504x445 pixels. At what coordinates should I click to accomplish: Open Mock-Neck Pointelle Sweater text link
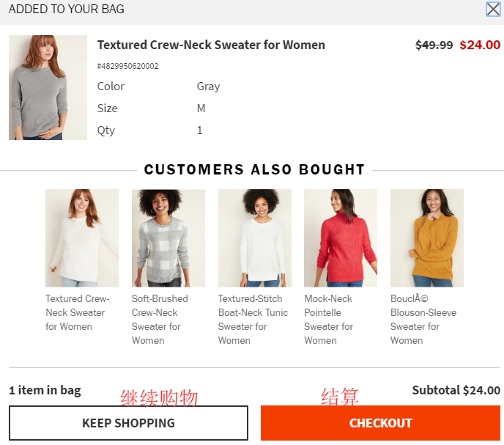tap(328, 319)
